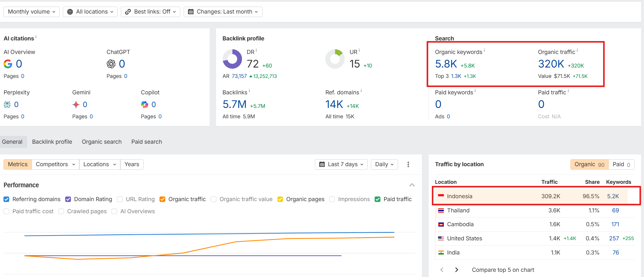
Task: Collapse the Performance section chevron
Action: (x=412, y=185)
